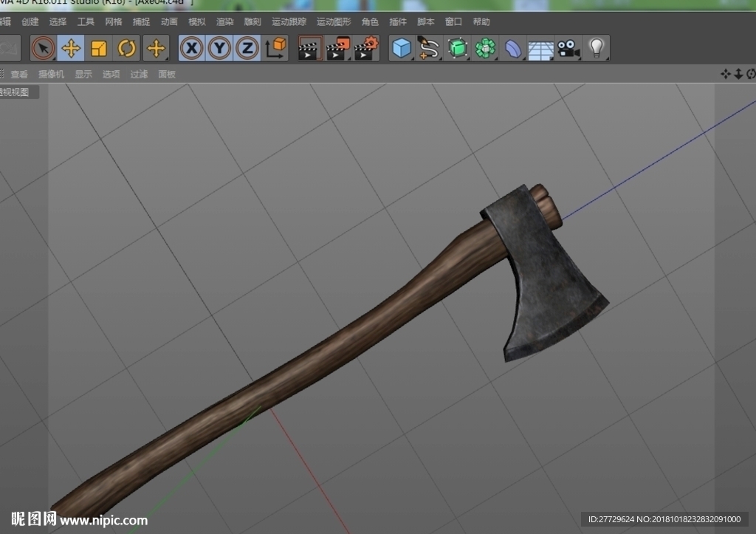The height and width of the screenshot is (534, 756).
Task: Open render settings with the gear clapperboard
Action: pyautogui.click(x=366, y=48)
